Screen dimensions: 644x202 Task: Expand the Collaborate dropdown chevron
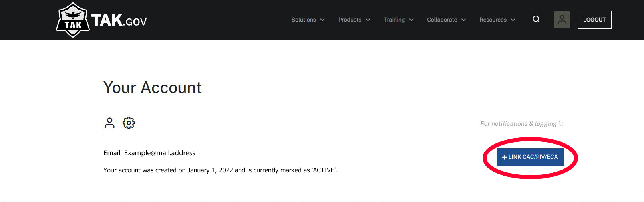[x=464, y=20]
